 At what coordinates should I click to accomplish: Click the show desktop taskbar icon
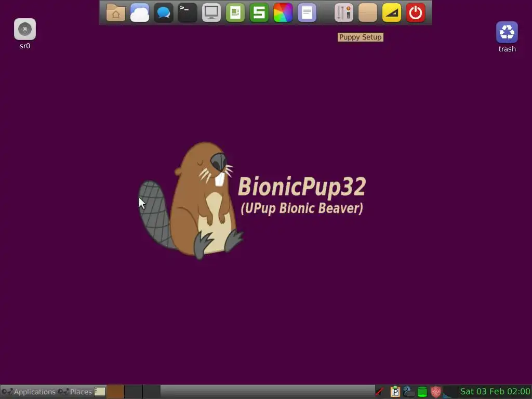tap(100, 392)
